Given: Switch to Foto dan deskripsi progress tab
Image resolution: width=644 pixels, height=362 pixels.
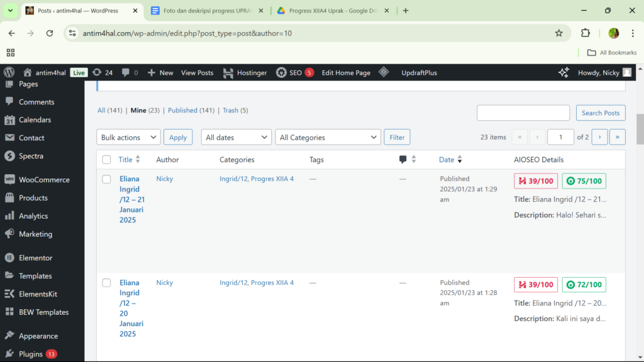Looking at the screenshot, I should point(208,11).
